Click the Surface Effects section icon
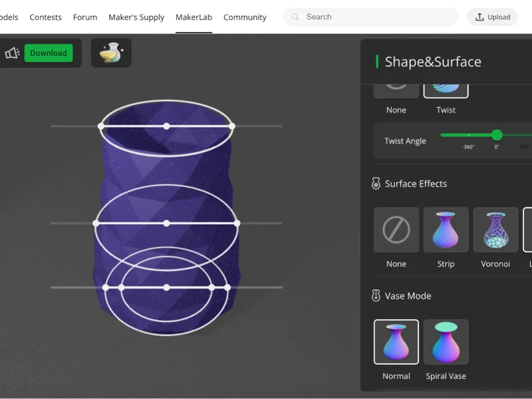The width and height of the screenshot is (532, 399). 376,184
